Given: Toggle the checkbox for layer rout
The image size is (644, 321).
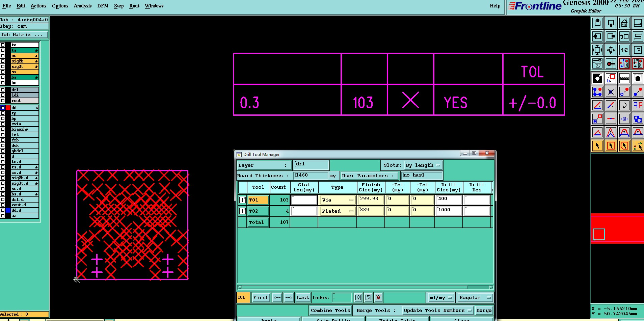Looking at the screenshot, I should 3,101.
